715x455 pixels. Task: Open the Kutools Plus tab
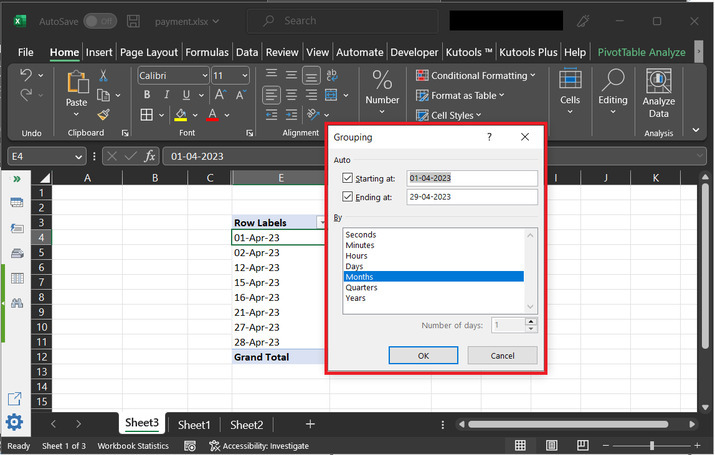coord(528,52)
